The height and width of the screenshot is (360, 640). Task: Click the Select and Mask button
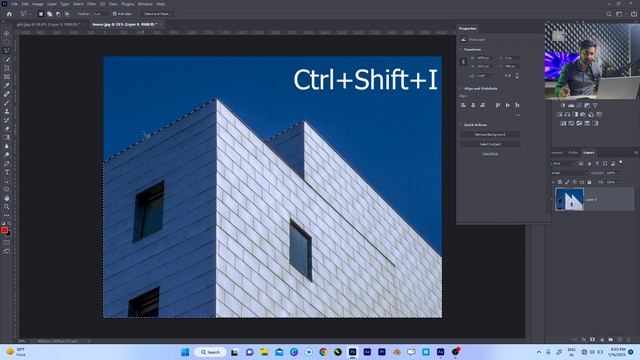click(157, 14)
